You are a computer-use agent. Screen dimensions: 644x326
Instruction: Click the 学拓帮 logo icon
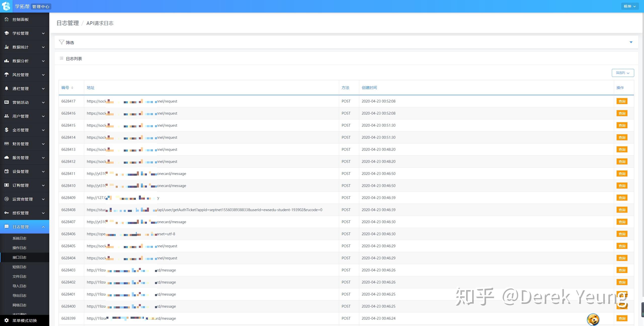[x=6, y=6]
